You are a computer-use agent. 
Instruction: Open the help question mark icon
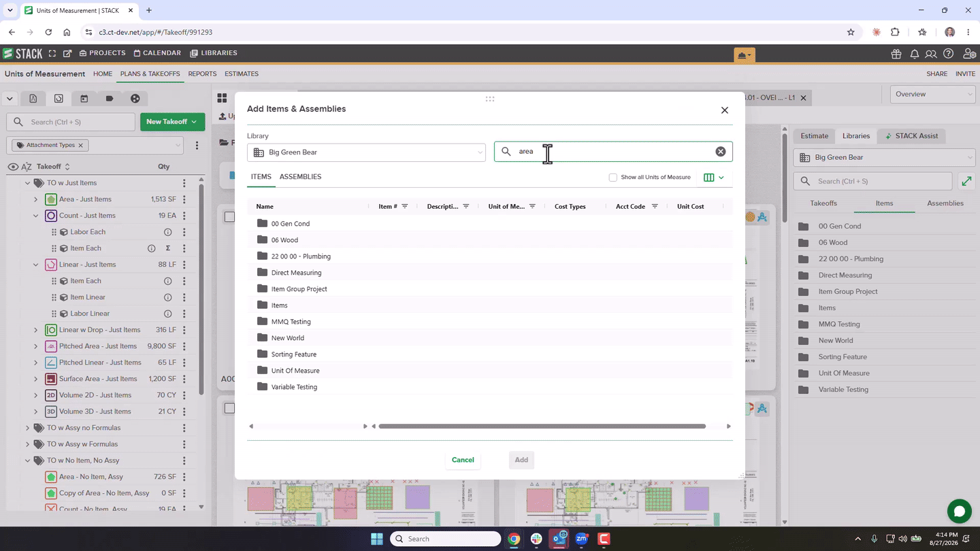coord(949,54)
